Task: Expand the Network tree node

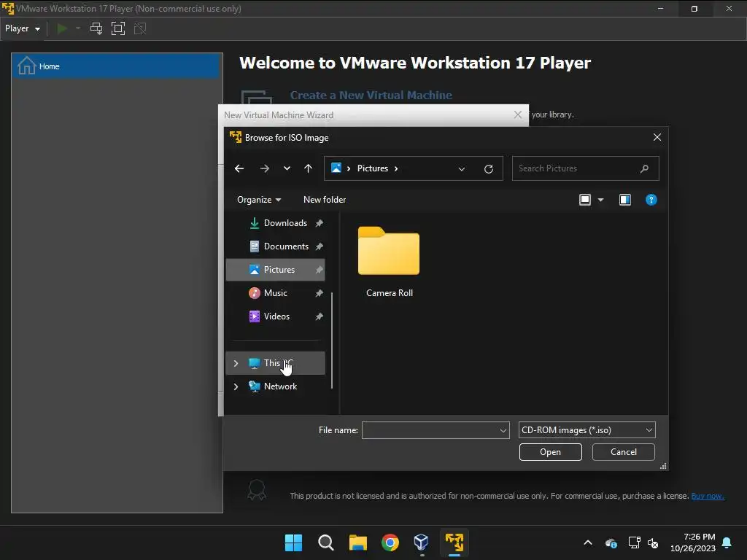Action: tap(236, 386)
